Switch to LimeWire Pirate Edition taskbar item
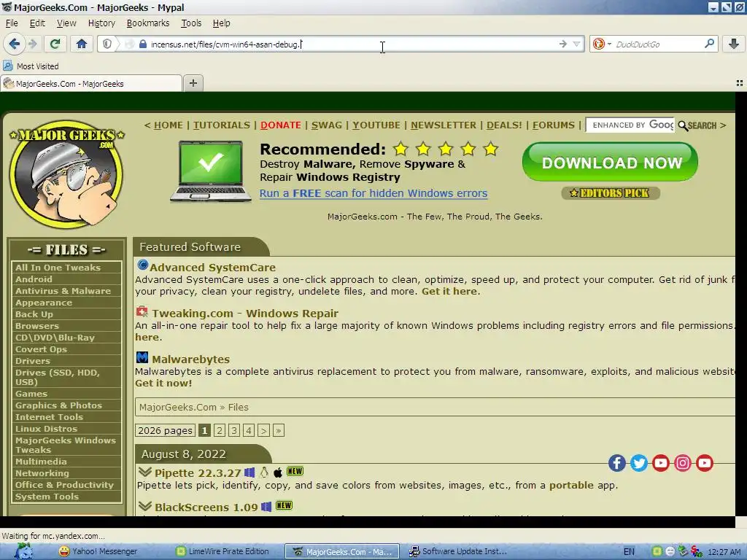747x560 pixels. coord(223,551)
